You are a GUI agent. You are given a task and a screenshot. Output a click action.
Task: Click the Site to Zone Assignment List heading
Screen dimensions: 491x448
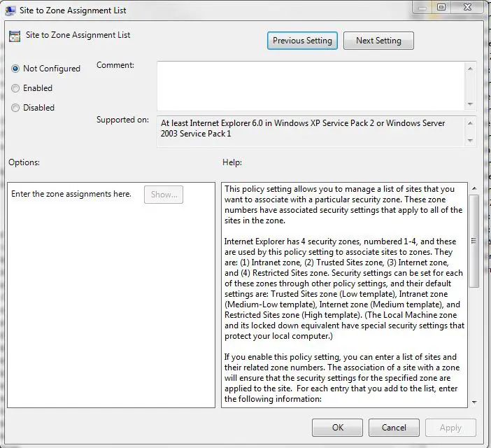click(x=78, y=35)
